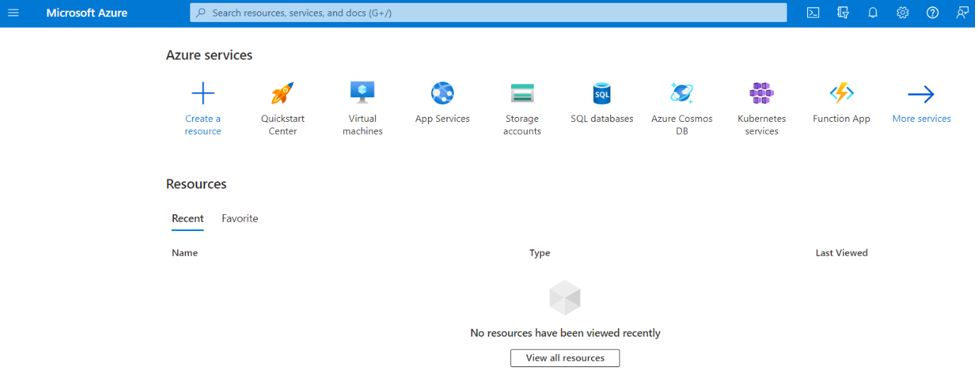Click the Create a resource plus icon
Viewport: 977px width, 385px height.
pos(203,94)
